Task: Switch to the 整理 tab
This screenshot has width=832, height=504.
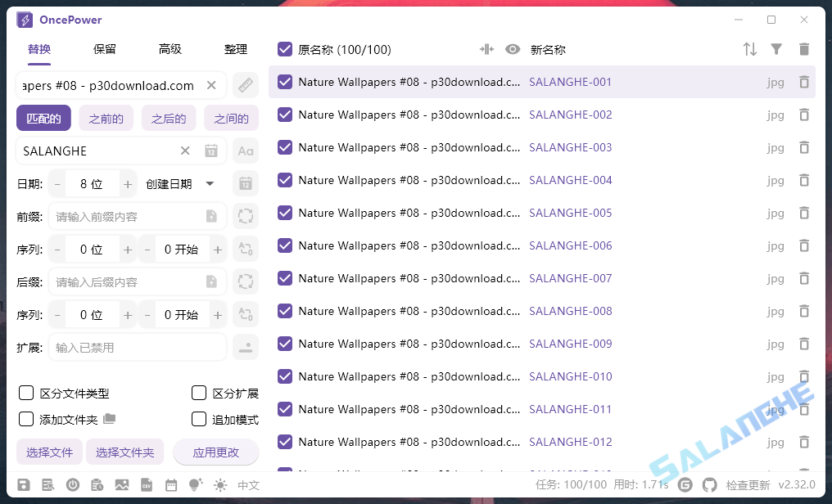Action: click(x=236, y=48)
